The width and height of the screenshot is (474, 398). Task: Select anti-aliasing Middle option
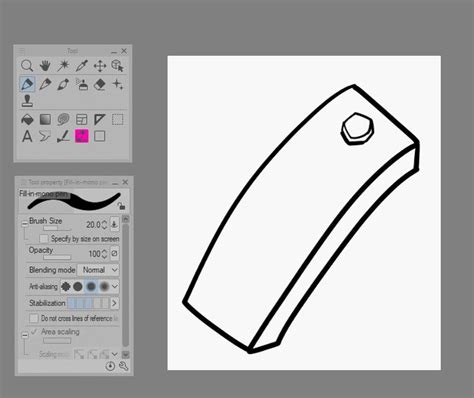pos(91,286)
